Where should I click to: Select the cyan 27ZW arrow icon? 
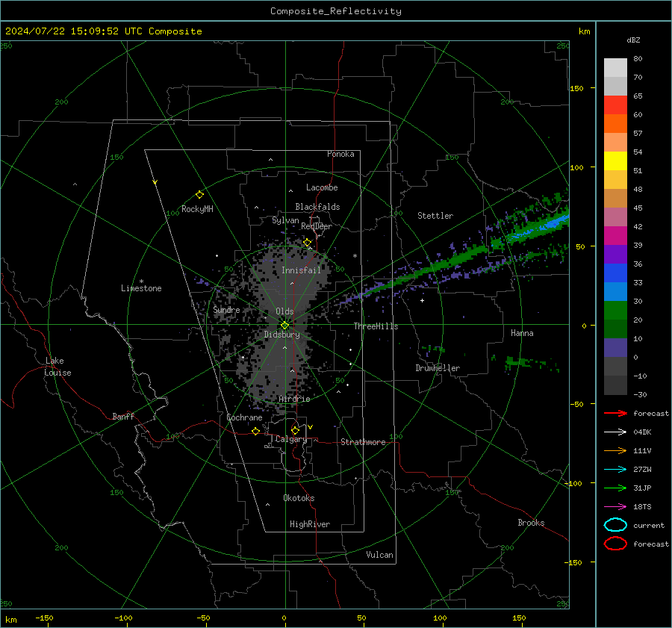tap(615, 470)
